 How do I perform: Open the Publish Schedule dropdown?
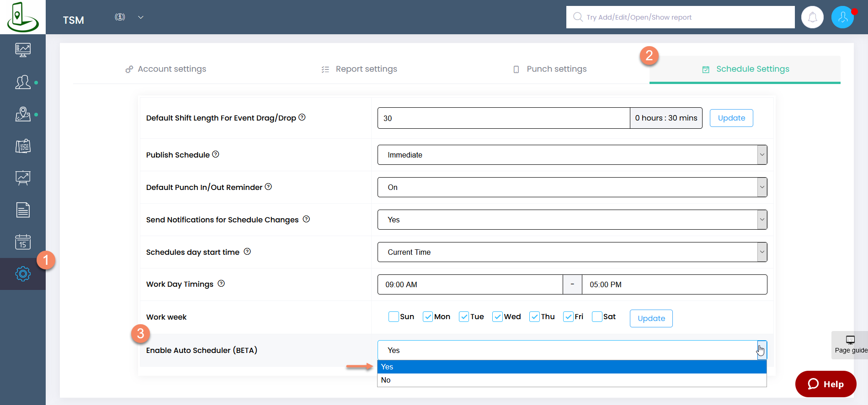coord(572,155)
